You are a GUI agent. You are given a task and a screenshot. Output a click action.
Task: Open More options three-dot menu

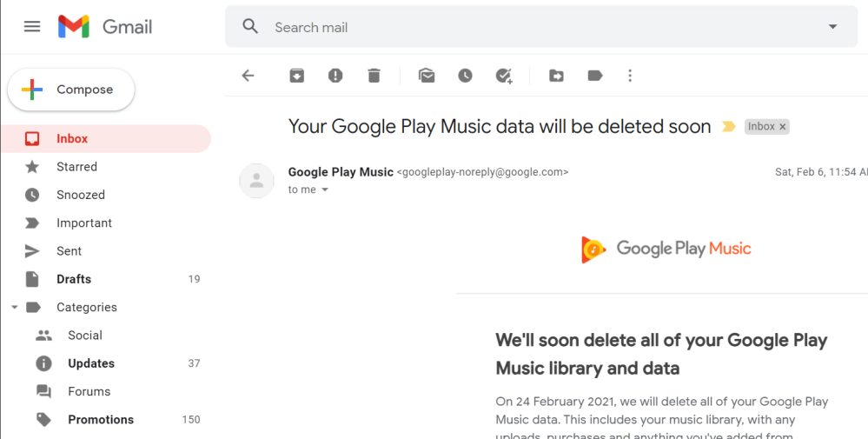630,76
